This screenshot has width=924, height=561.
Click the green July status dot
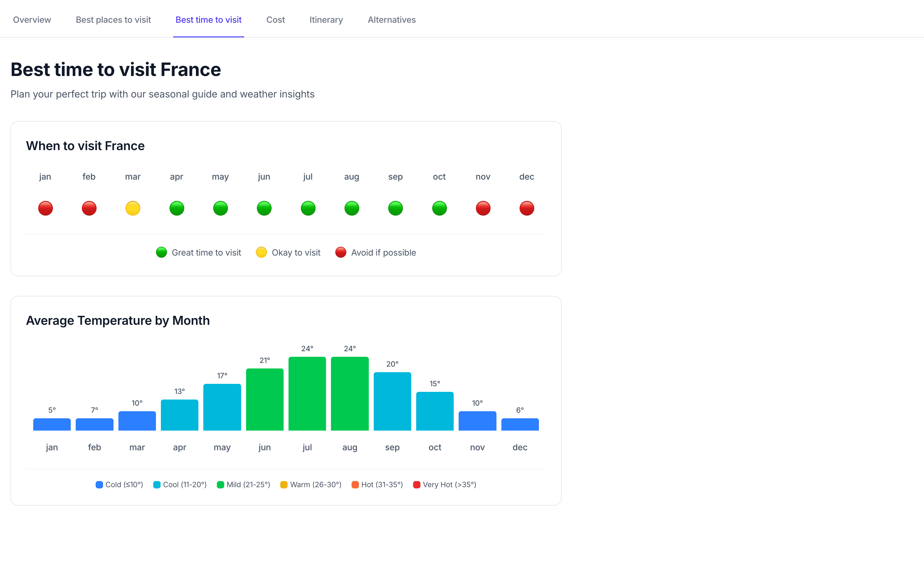click(x=308, y=208)
